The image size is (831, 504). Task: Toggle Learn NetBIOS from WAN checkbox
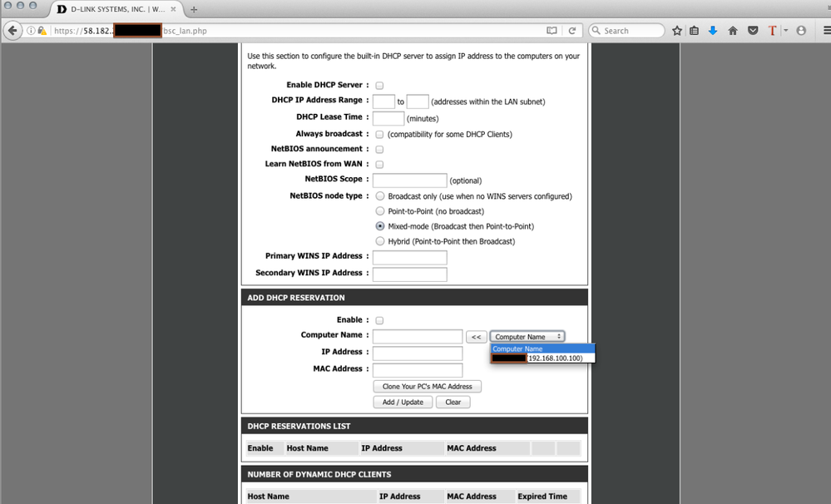[379, 165]
